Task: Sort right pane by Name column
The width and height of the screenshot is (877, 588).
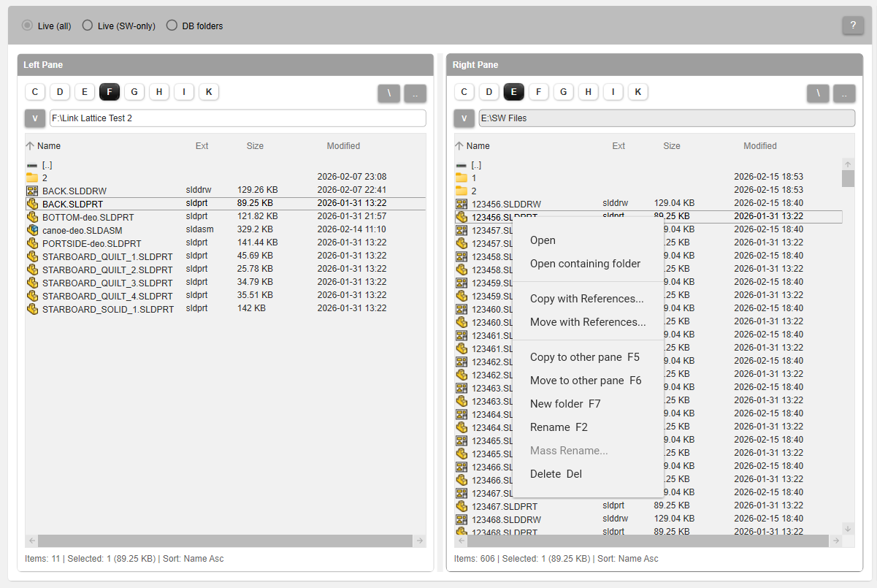Action: tap(478, 146)
